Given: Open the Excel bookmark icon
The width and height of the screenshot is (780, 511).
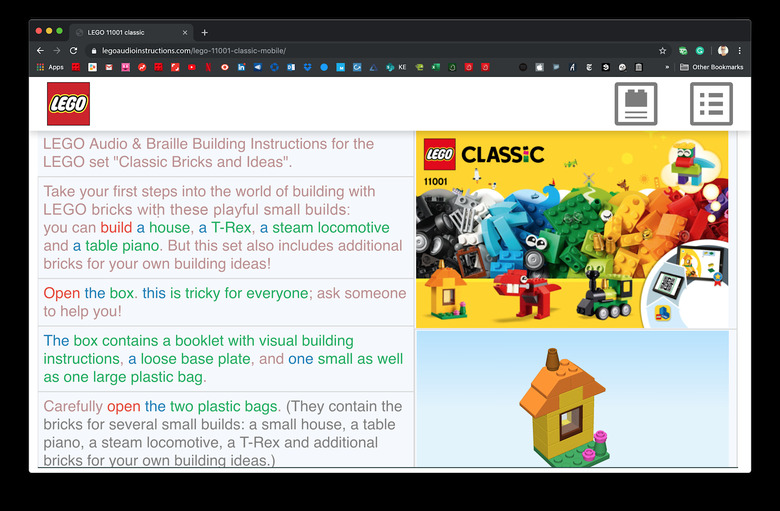Looking at the screenshot, I should tap(435, 67).
